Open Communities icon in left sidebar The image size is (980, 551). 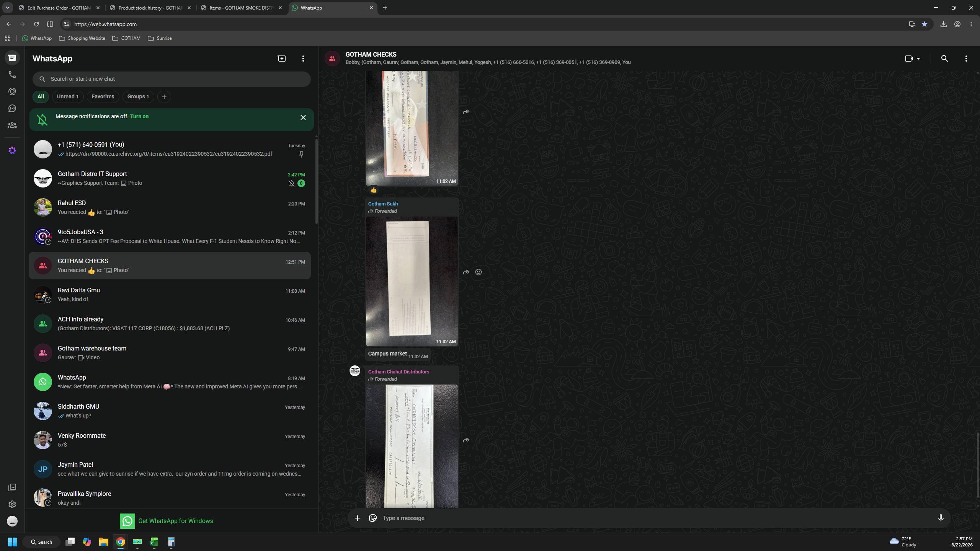12,125
